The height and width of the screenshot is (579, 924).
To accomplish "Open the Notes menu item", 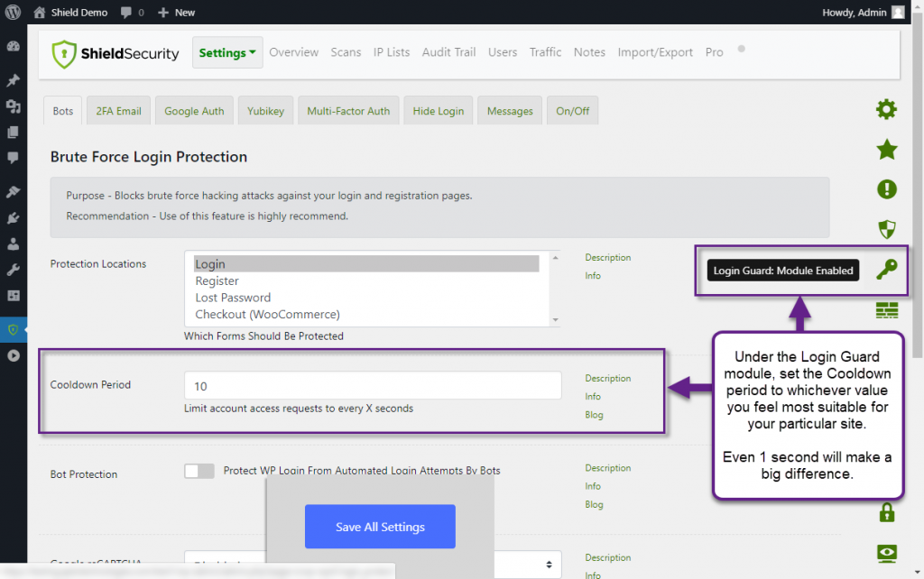I will 589,51.
